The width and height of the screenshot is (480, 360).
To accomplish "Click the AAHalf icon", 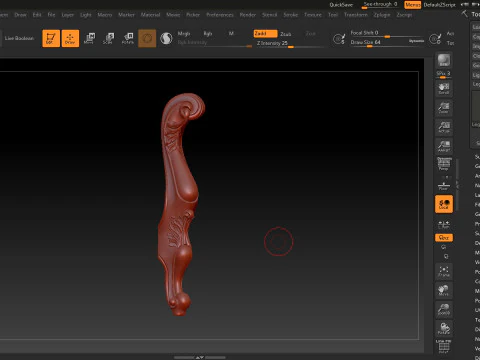I will pos(444,146).
